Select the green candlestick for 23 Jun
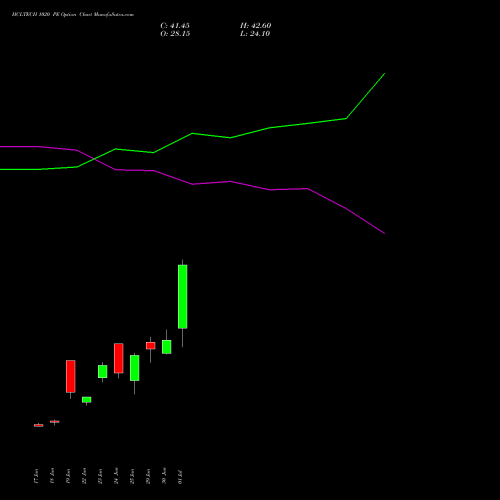 click(x=103, y=372)
